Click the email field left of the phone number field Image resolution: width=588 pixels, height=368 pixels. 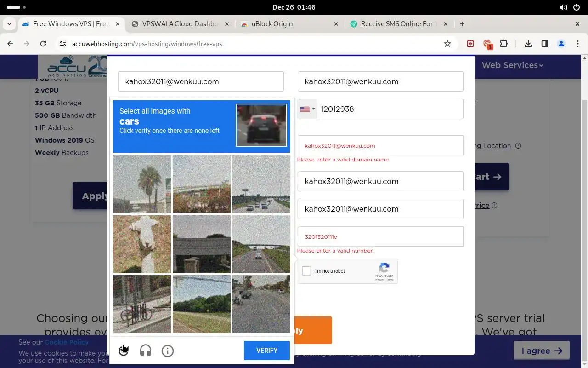coord(201,81)
